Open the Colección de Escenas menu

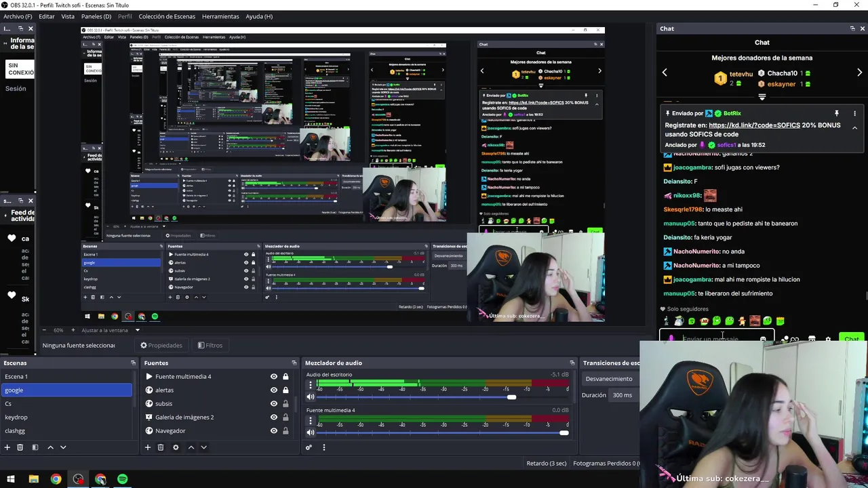168,16
